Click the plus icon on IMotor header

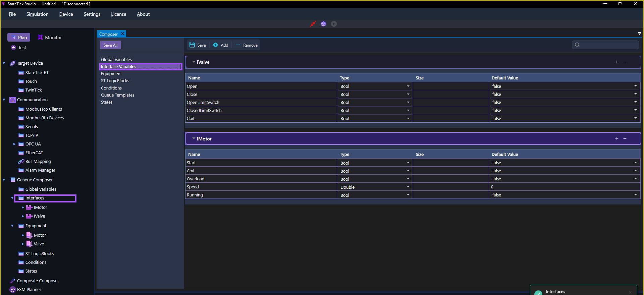pos(617,138)
